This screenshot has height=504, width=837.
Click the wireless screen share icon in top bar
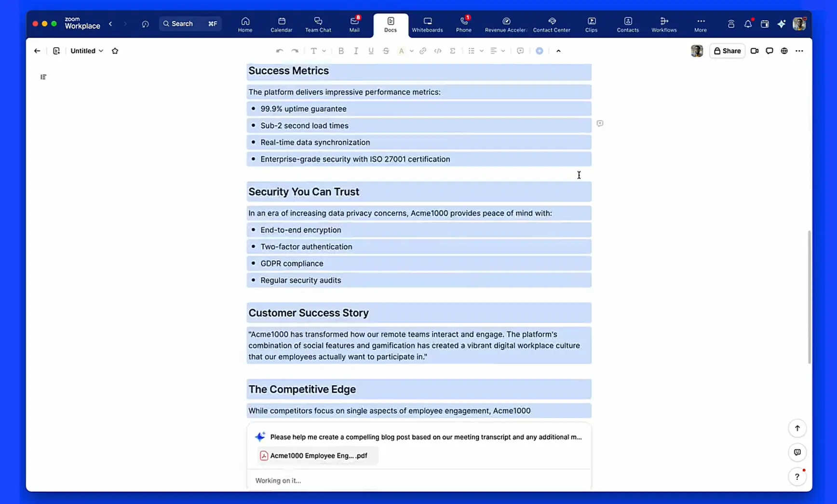point(731,24)
